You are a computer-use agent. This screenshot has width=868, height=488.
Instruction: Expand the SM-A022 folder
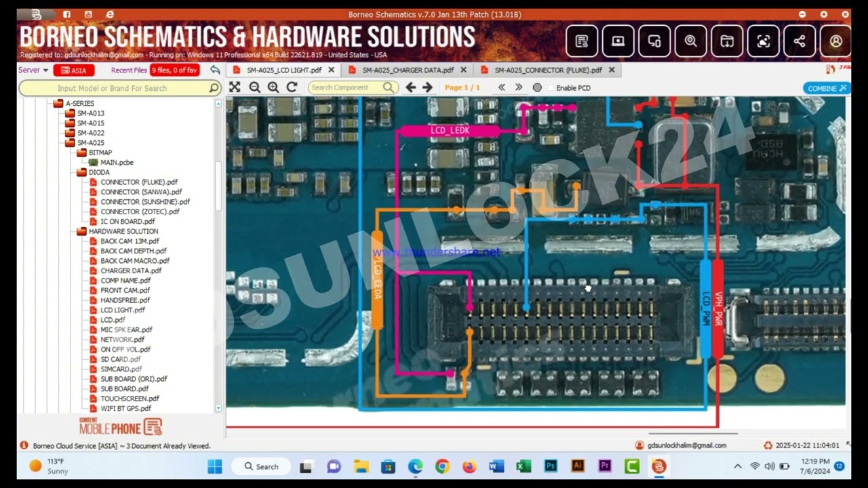pos(70,133)
